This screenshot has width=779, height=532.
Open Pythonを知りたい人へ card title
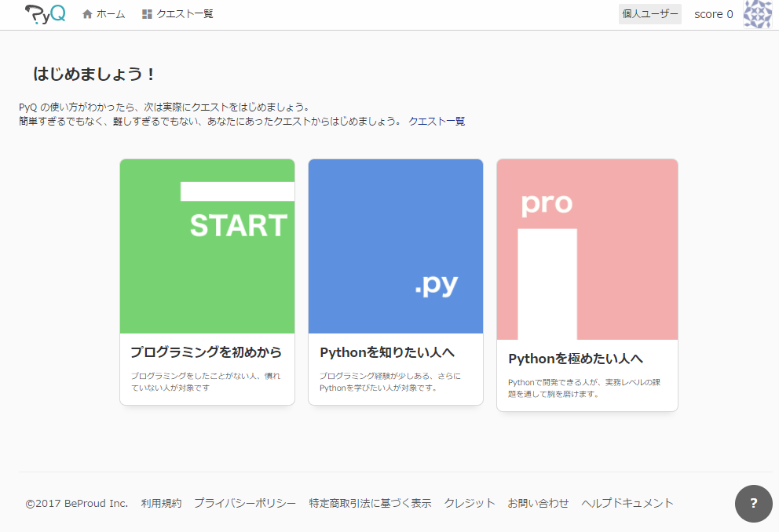click(x=387, y=352)
